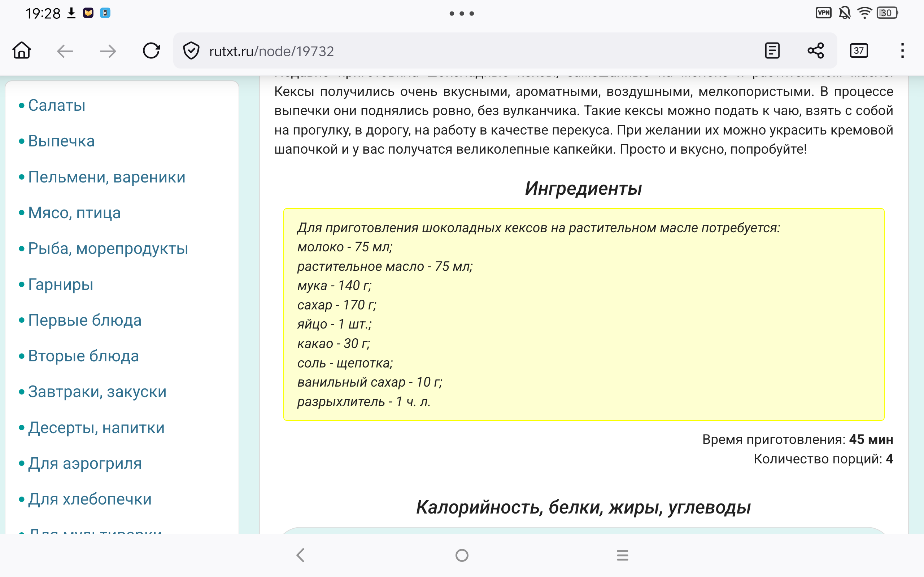Open site security shield info
The height and width of the screenshot is (577, 924).
191,51
